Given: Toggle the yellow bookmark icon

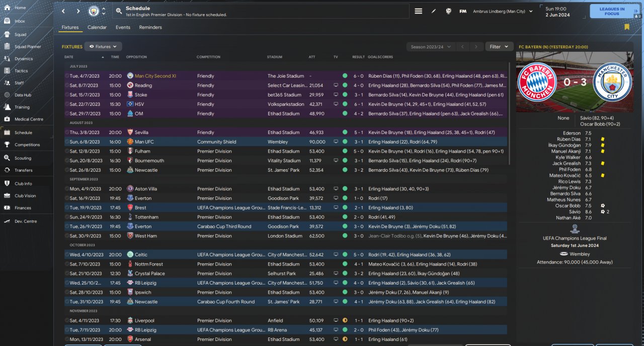Looking at the screenshot, I should 626,27.
